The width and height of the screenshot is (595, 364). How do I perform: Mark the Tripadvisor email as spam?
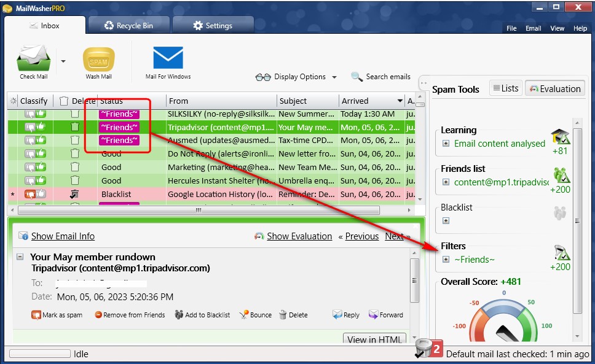tap(57, 315)
